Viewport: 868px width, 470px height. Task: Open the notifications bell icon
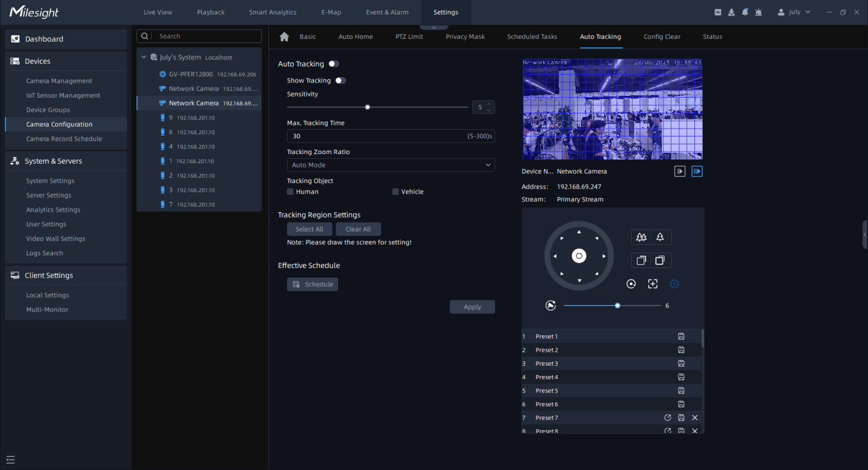pos(745,12)
